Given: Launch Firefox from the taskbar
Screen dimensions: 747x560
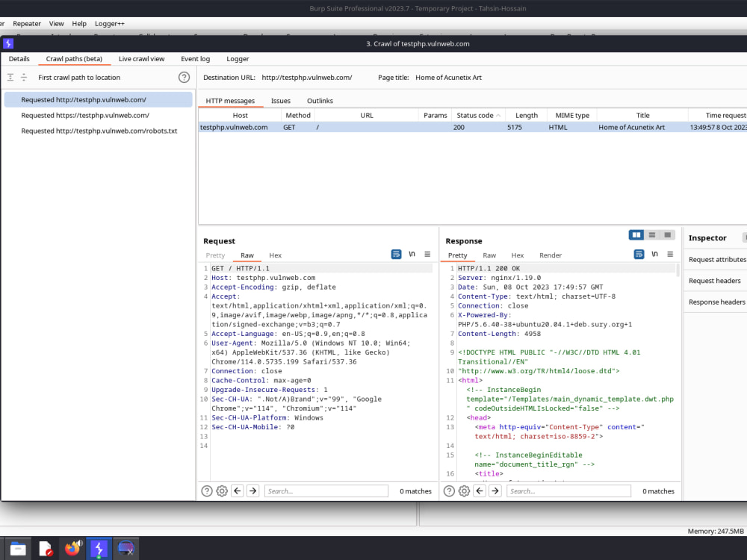Looking at the screenshot, I should (72, 548).
